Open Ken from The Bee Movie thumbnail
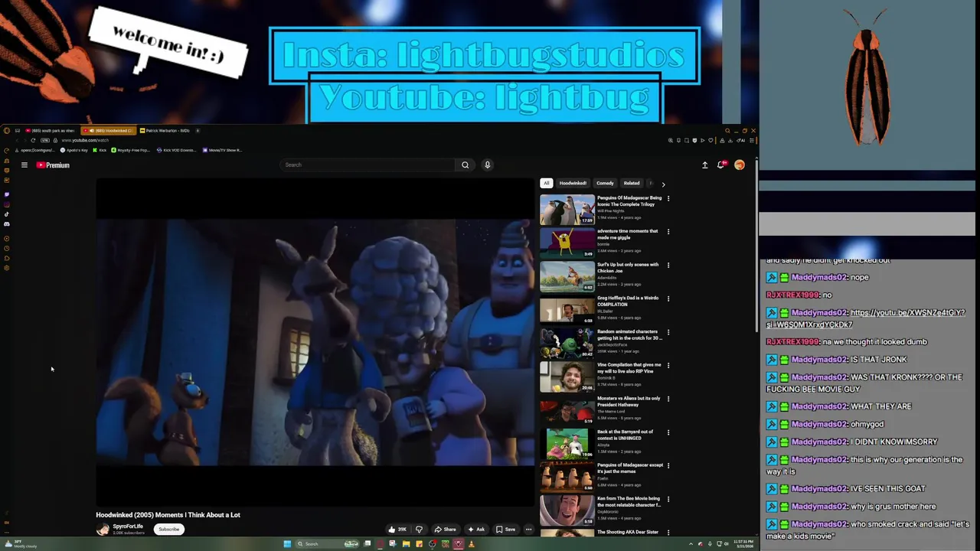This screenshot has height=551, width=980. 567,510
